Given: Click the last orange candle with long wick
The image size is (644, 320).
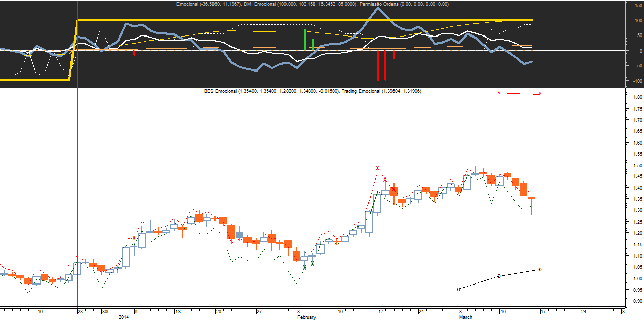Looking at the screenshot, I should pyautogui.click(x=531, y=205).
